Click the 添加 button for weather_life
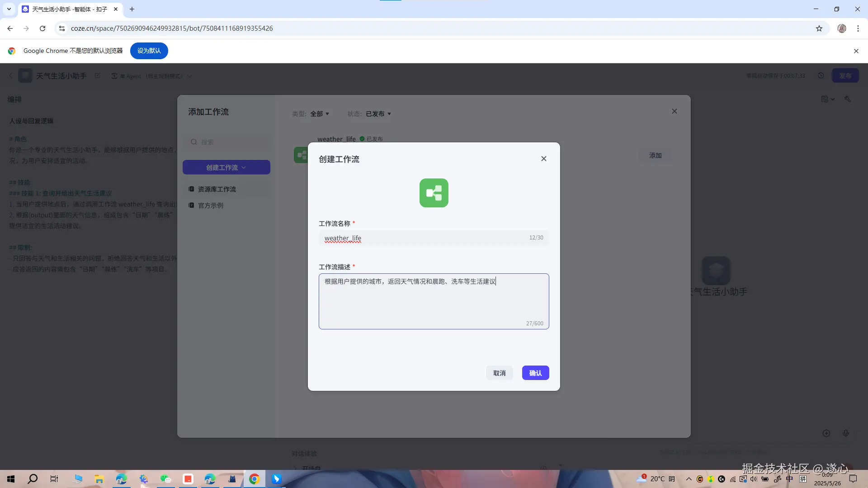This screenshot has height=488, width=868. pos(655,155)
